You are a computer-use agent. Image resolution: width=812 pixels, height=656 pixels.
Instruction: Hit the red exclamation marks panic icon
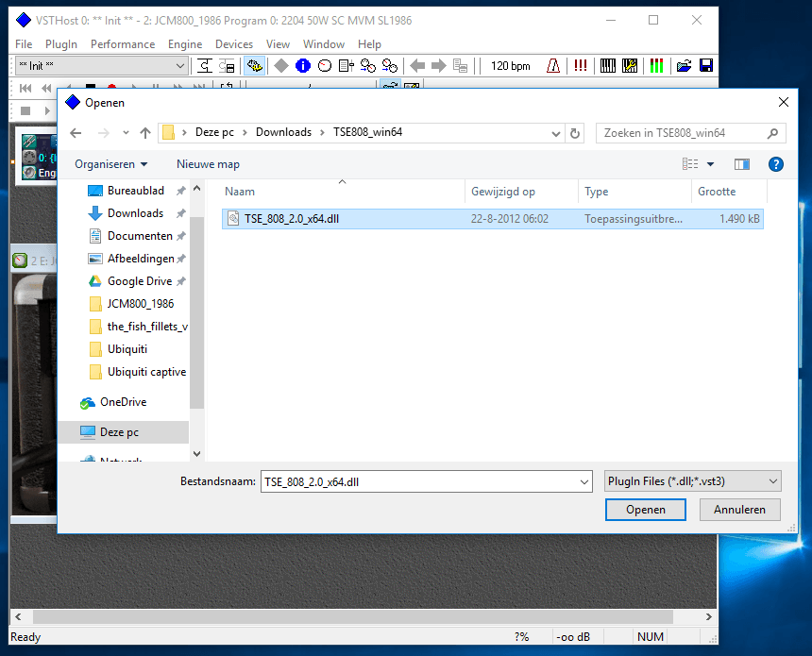[x=581, y=66]
